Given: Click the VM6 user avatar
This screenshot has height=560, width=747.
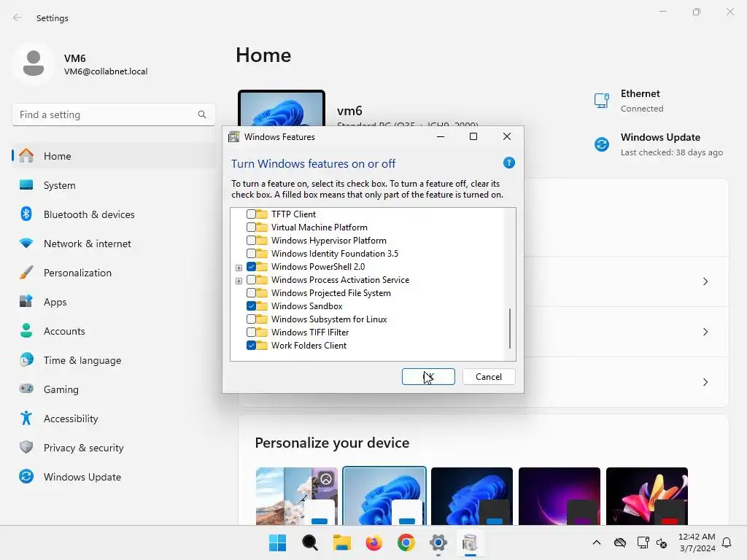Looking at the screenshot, I should pyautogui.click(x=34, y=63).
